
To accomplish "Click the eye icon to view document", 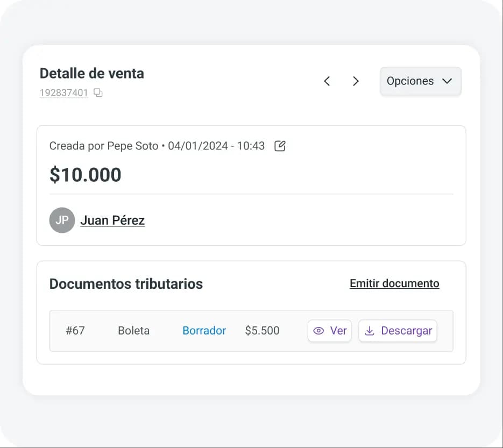I will click(318, 331).
